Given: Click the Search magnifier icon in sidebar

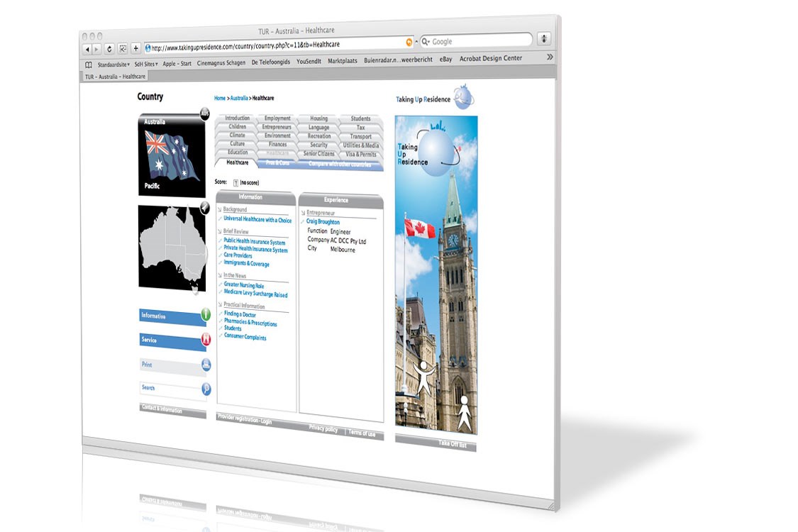Looking at the screenshot, I should coord(206,389).
